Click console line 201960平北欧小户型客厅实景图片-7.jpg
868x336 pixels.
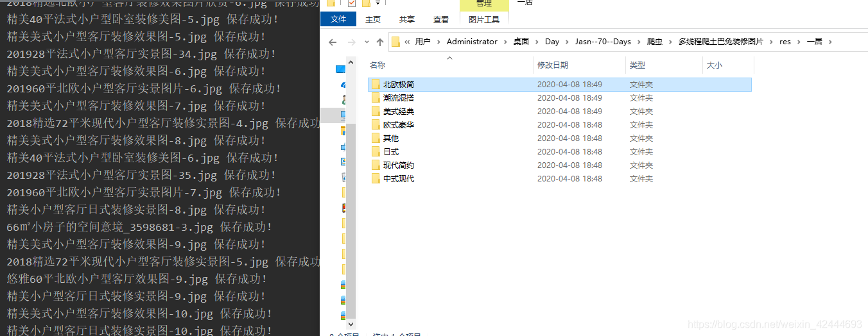pos(144,192)
